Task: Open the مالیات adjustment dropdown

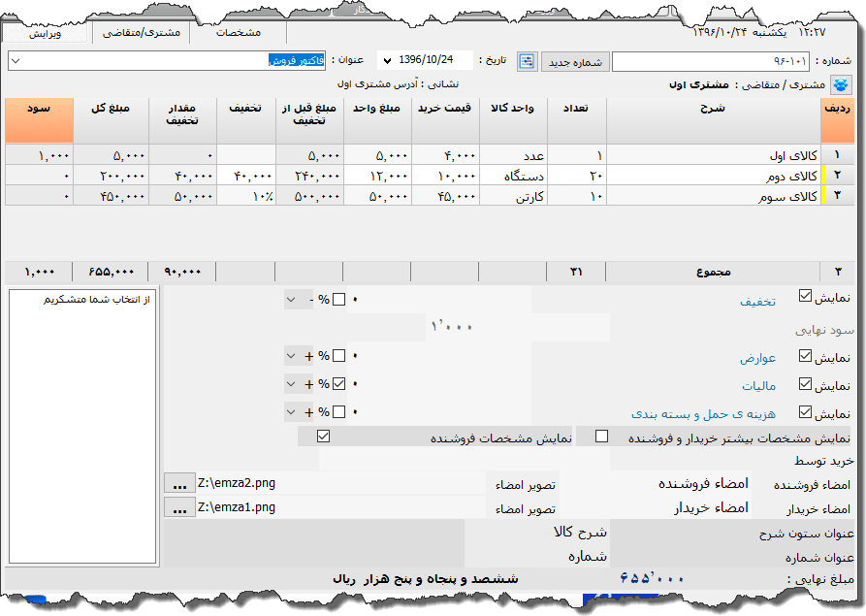Action: coord(291,383)
